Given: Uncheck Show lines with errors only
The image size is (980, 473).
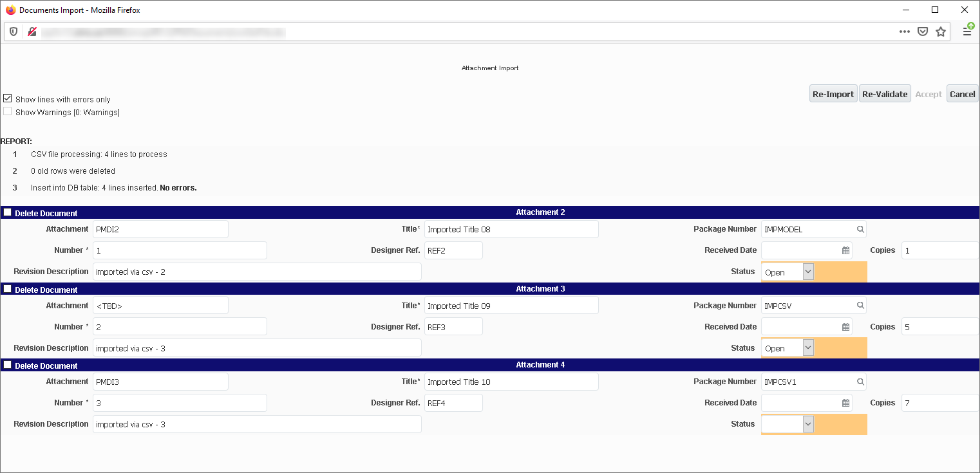Looking at the screenshot, I should point(7,98).
